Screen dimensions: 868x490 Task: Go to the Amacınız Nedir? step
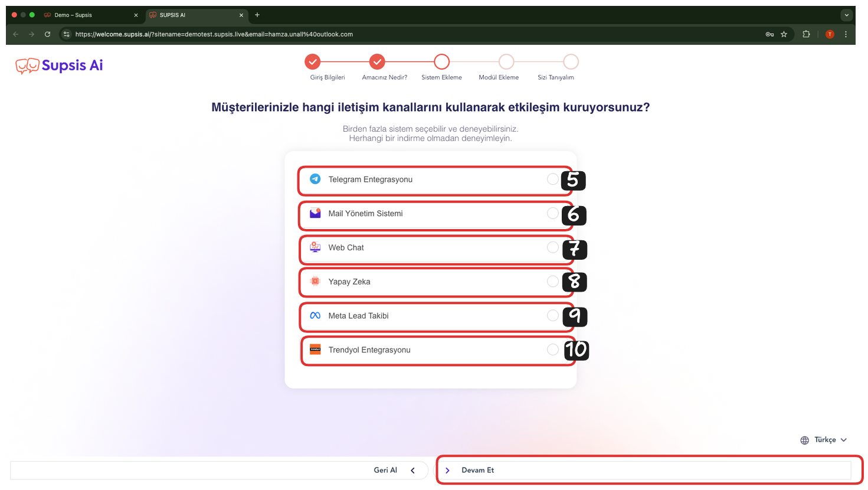[x=377, y=61]
